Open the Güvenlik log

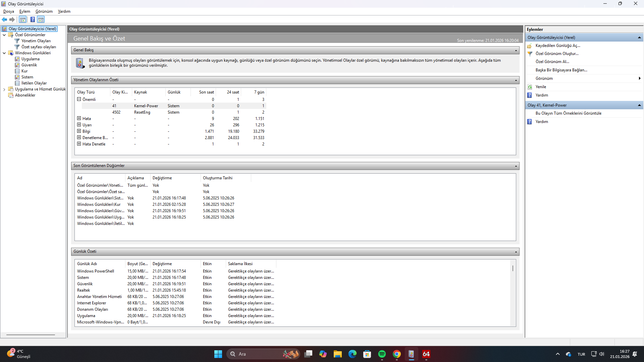pyautogui.click(x=29, y=65)
